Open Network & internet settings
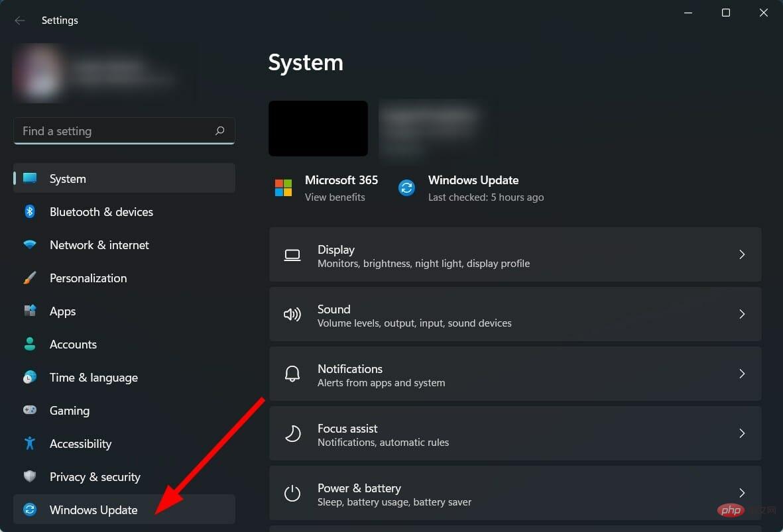The height and width of the screenshot is (532, 783). [x=99, y=244]
